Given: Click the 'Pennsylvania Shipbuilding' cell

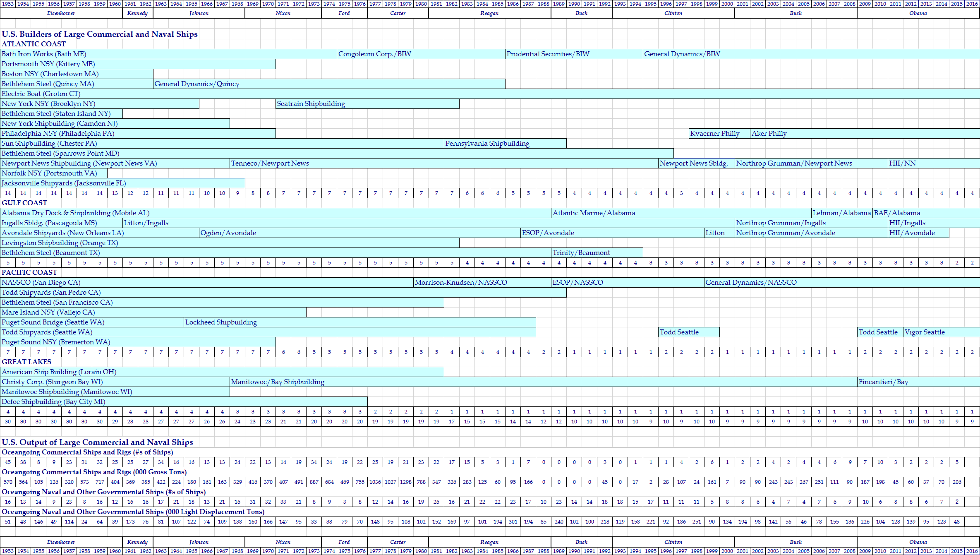Looking at the screenshot, I should [x=505, y=143].
